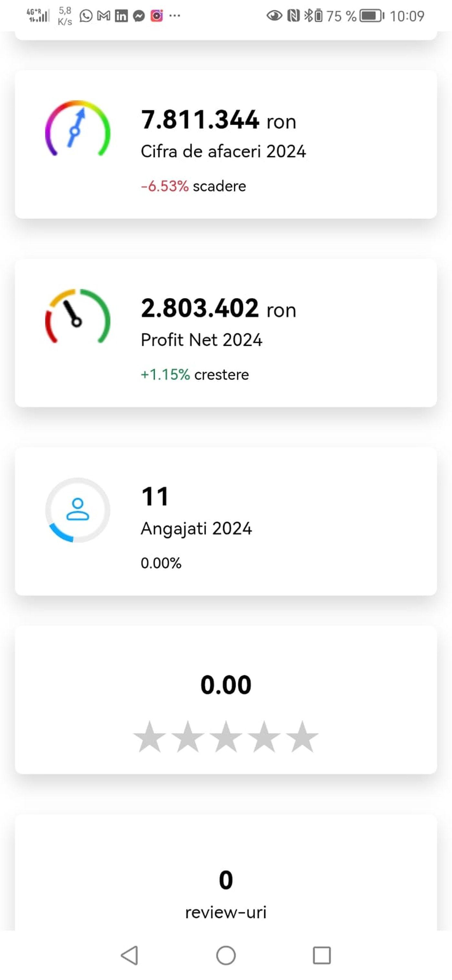Viewport: 452px width, 980px height.
Task: Tap the Angajati 2024 label
Action: [196, 528]
